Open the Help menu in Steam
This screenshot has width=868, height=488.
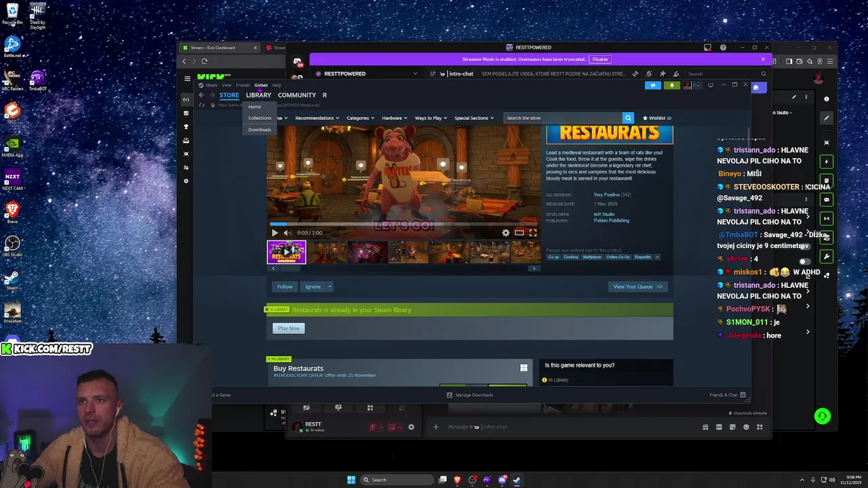(277, 85)
